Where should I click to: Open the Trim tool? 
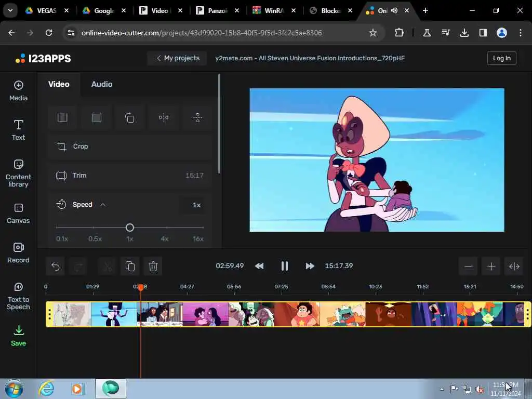129,176
